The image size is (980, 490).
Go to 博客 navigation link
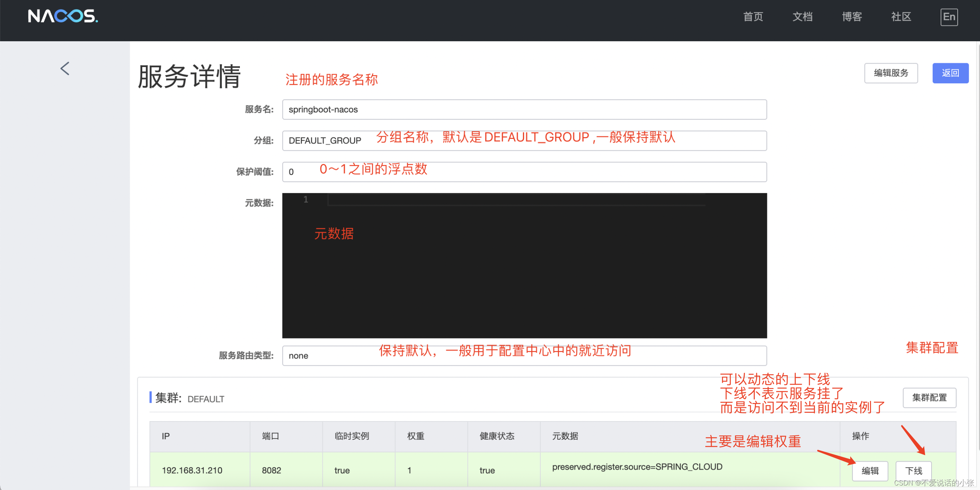(852, 17)
